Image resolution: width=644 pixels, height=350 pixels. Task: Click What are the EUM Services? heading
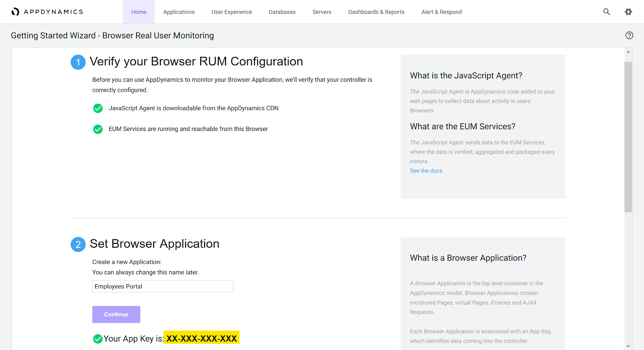[x=462, y=126]
